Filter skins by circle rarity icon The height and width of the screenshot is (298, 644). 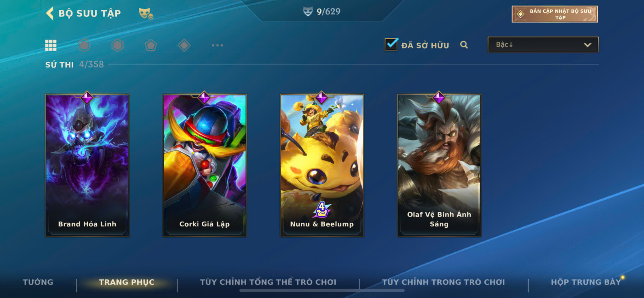(x=84, y=45)
